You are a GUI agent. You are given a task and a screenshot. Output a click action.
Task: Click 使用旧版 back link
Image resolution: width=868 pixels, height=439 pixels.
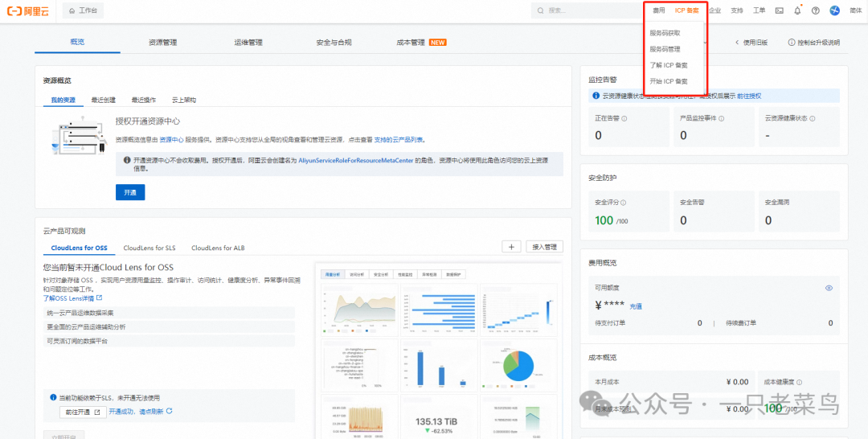pos(751,43)
